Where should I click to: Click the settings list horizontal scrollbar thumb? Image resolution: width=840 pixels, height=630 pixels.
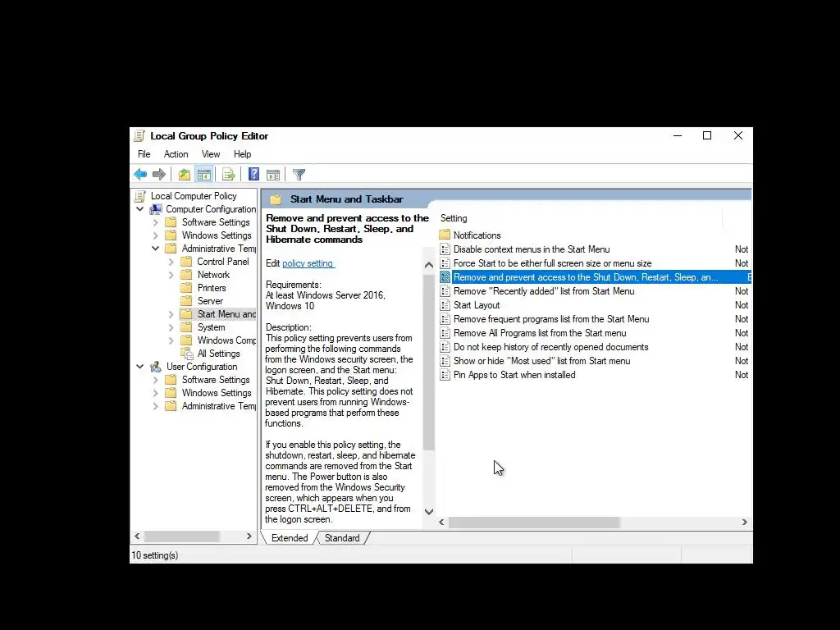click(534, 522)
